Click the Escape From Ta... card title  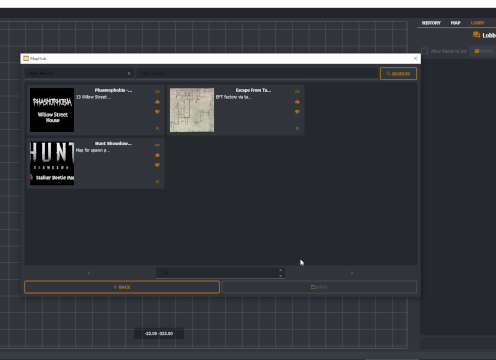pyautogui.click(x=253, y=90)
